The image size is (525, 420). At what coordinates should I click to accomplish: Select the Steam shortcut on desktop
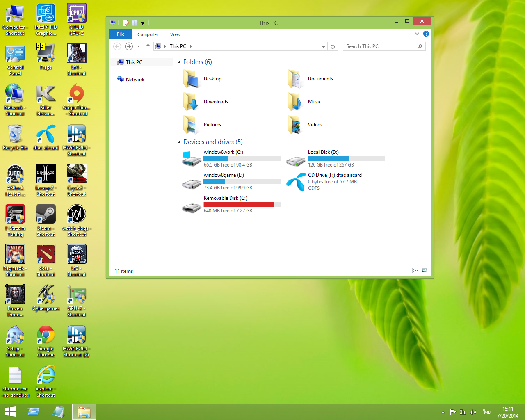pyautogui.click(x=46, y=221)
